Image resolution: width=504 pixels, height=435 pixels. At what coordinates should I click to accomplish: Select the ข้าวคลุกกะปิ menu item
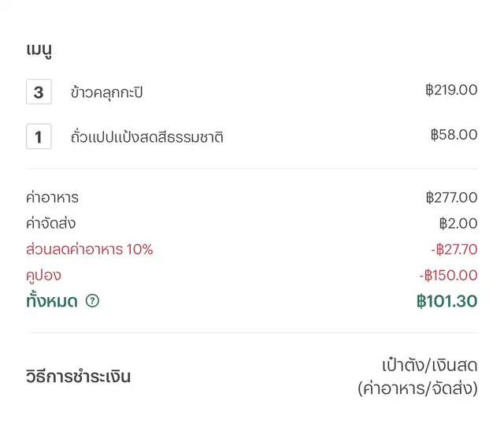(106, 93)
